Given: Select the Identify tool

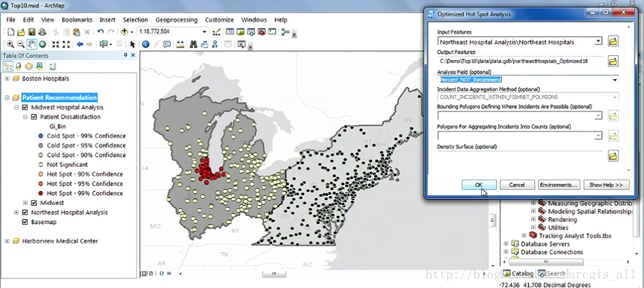Looking at the screenshot, I should (146, 44).
